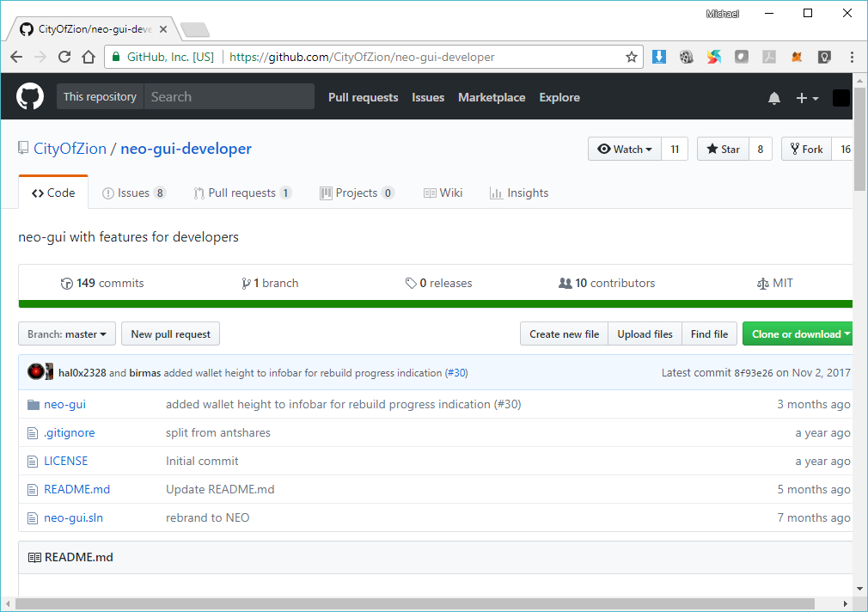
Task: Click Watch to change notification state
Action: coord(624,148)
